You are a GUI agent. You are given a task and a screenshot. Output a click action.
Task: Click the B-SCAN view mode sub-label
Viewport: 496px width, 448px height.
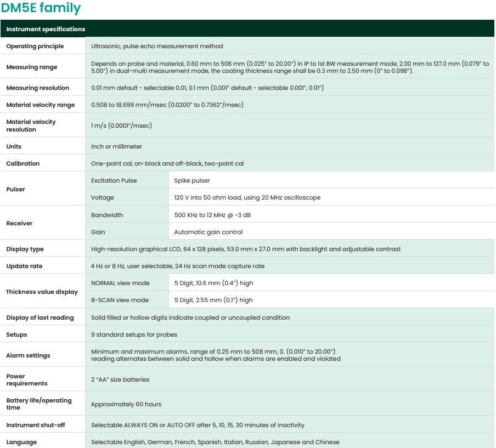[x=120, y=300]
